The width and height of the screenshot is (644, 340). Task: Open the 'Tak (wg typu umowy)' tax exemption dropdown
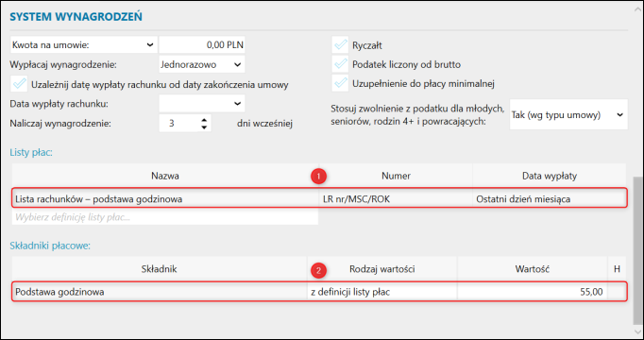pos(568,115)
